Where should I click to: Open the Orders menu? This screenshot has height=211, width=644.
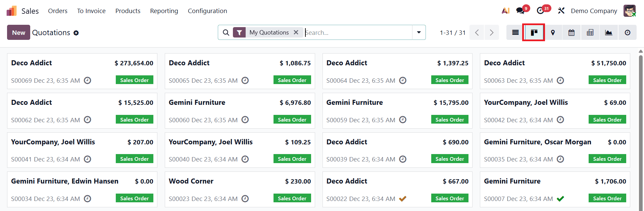[x=58, y=11]
